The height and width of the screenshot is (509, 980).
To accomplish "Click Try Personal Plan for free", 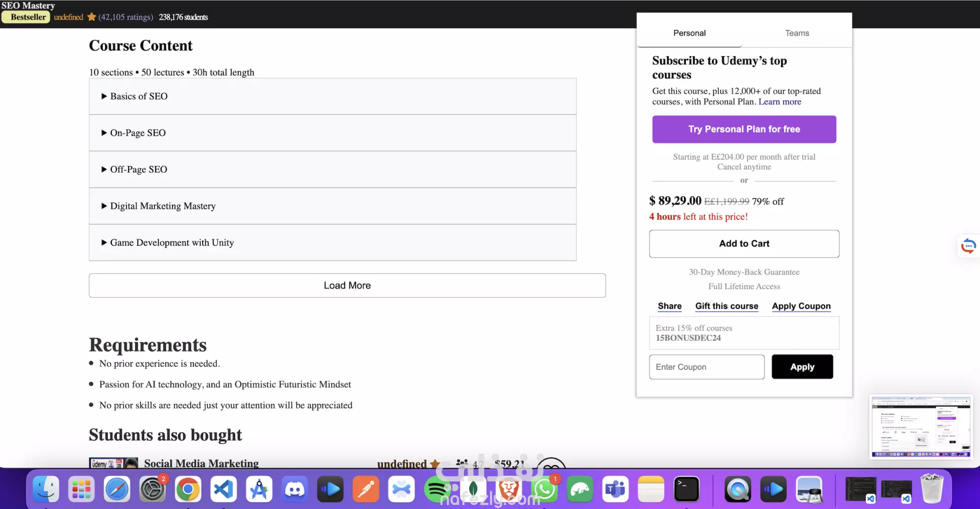I will point(744,130).
